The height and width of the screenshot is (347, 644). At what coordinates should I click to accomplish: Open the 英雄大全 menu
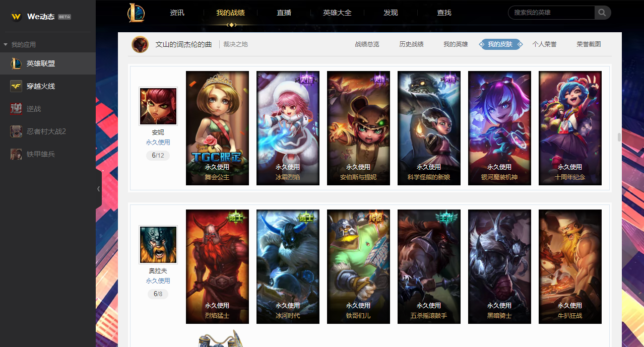(337, 13)
